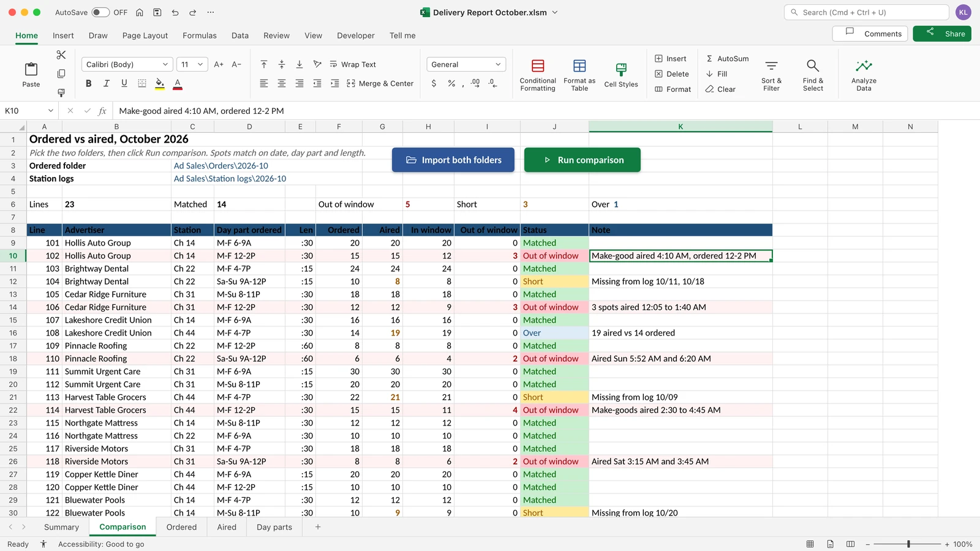Viewport: 980px width, 551px height.
Task: Open the Borders tool
Action: (x=142, y=83)
